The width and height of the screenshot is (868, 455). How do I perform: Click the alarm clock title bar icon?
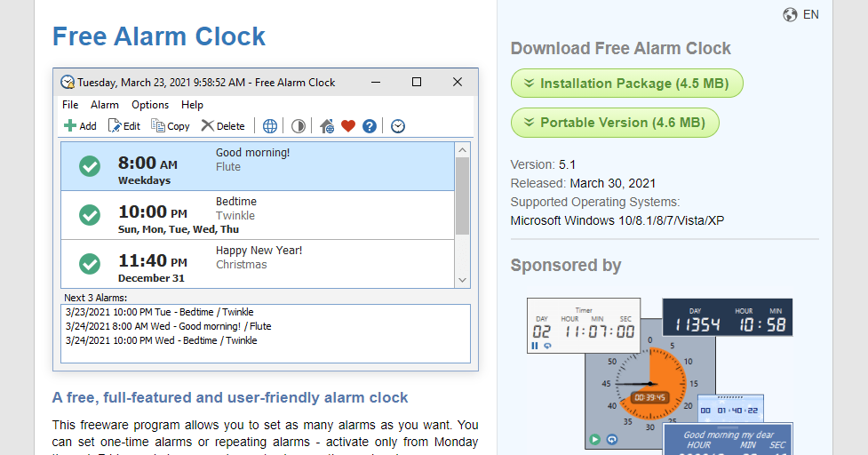click(x=68, y=83)
